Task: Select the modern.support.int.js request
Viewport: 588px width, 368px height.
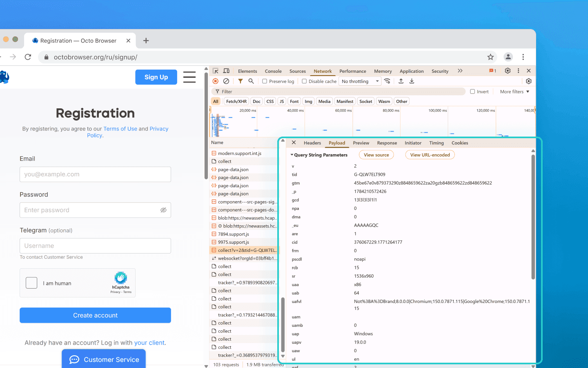Action: point(244,153)
